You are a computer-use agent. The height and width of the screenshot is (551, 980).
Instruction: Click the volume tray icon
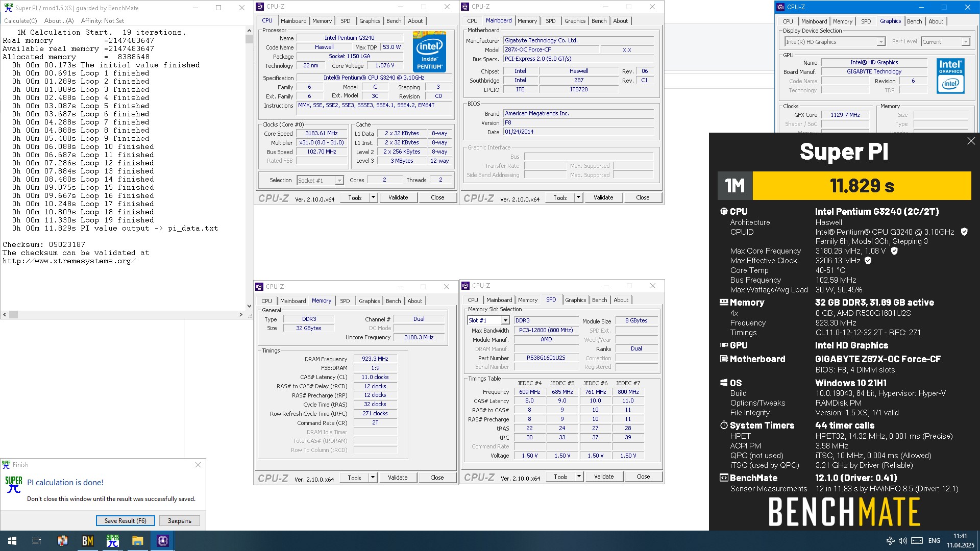tap(903, 541)
